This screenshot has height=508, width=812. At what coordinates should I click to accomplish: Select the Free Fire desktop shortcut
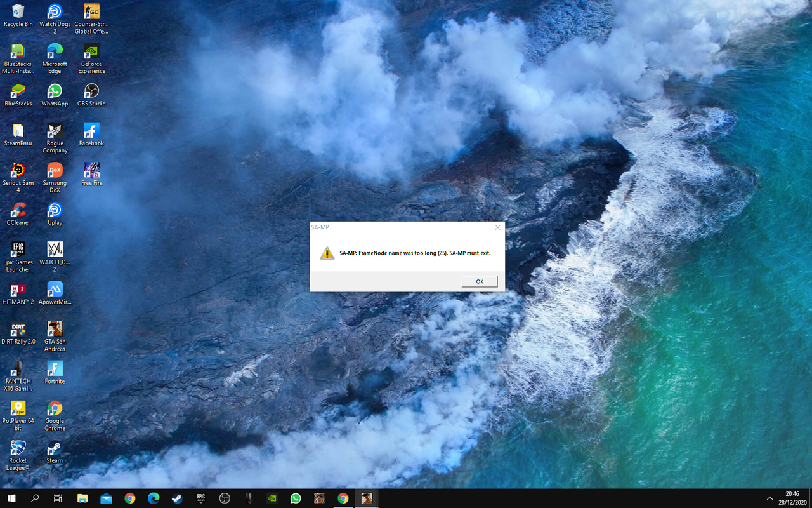tap(91, 175)
